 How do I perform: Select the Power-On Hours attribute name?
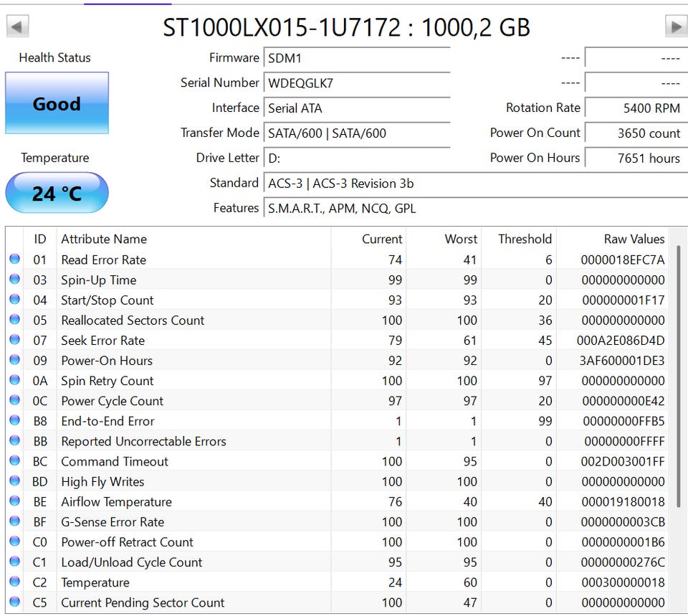click(107, 361)
